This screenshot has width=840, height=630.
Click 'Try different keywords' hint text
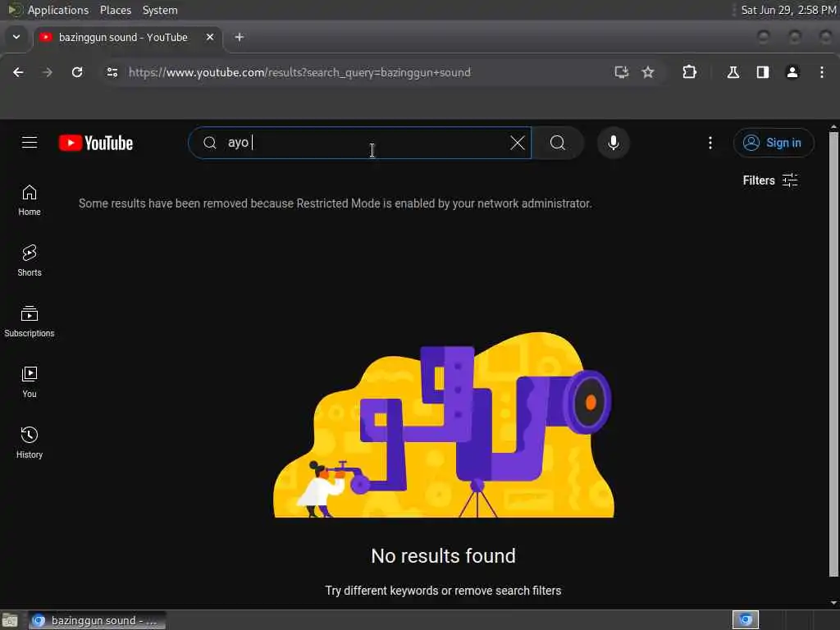pos(443,591)
